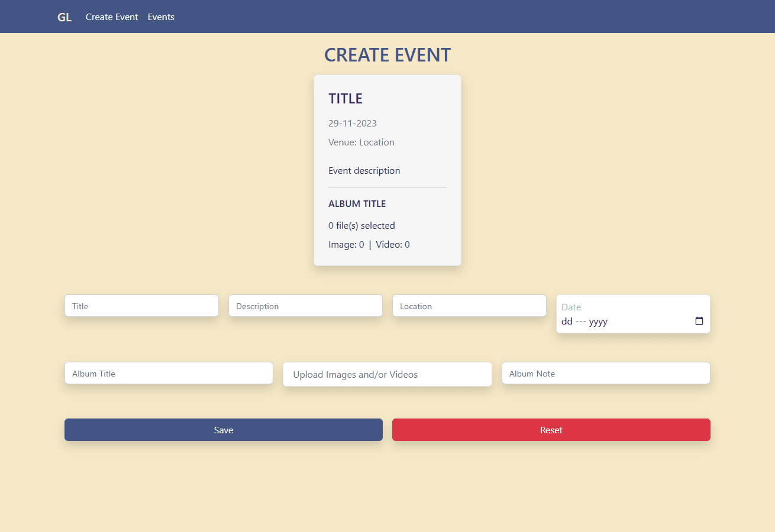Clear the form with the Reset button
This screenshot has width=775, height=532.
[551, 430]
